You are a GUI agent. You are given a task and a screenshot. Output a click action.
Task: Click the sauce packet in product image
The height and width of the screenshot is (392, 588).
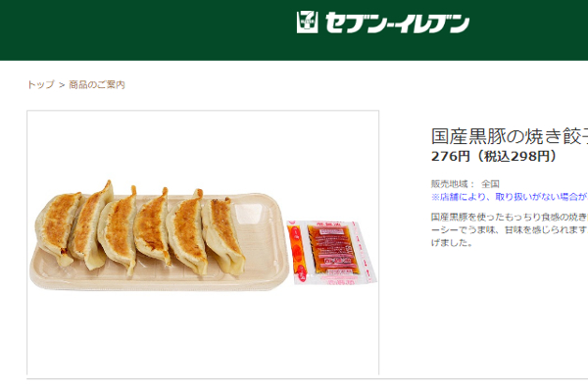point(331,252)
